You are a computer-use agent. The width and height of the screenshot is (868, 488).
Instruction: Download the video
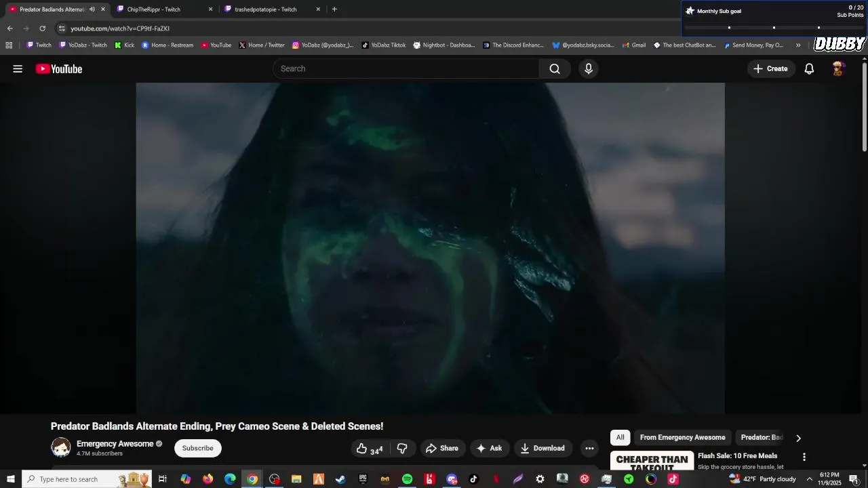(542, 448)
